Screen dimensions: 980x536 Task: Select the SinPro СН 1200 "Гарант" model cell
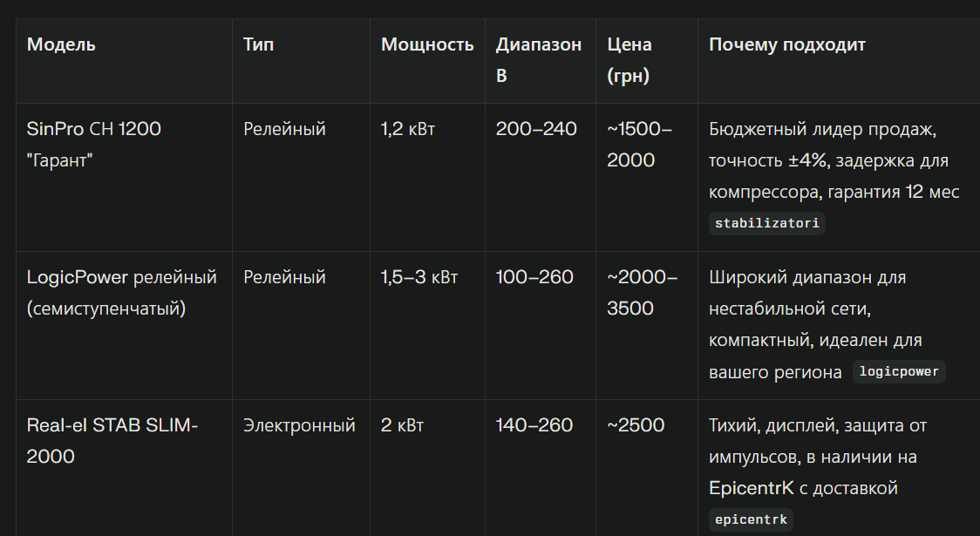point(94,145)
